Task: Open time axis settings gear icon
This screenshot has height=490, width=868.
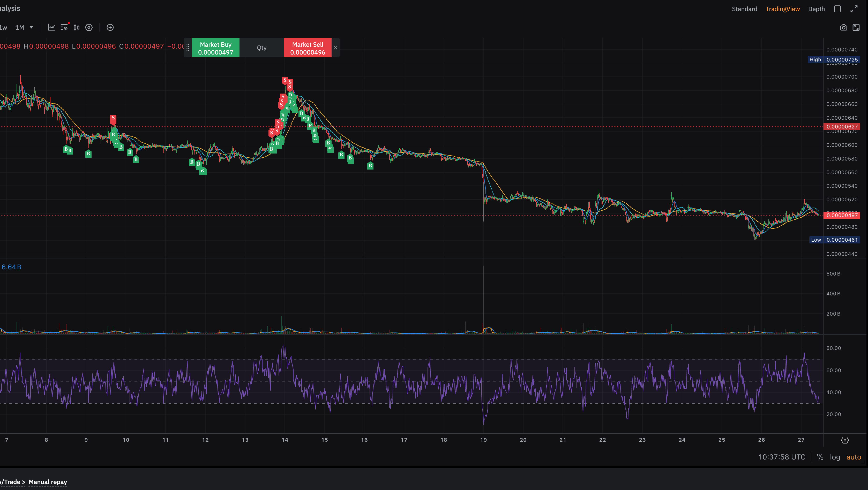Action: click(x=845, y=440)
